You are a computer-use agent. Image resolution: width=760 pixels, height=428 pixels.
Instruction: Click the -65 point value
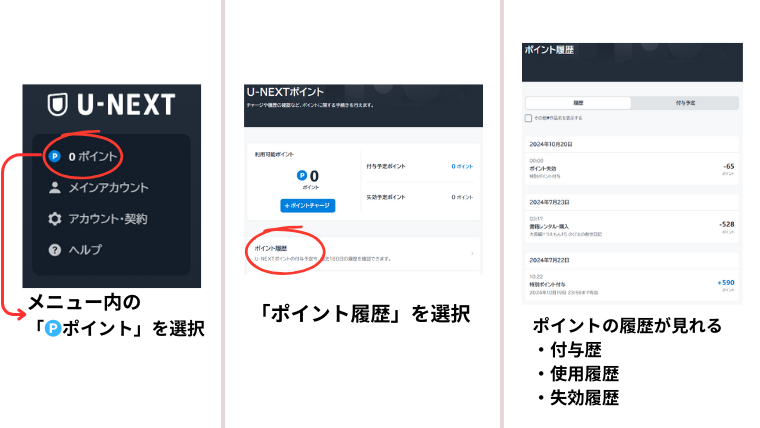(x=728, y=166)
